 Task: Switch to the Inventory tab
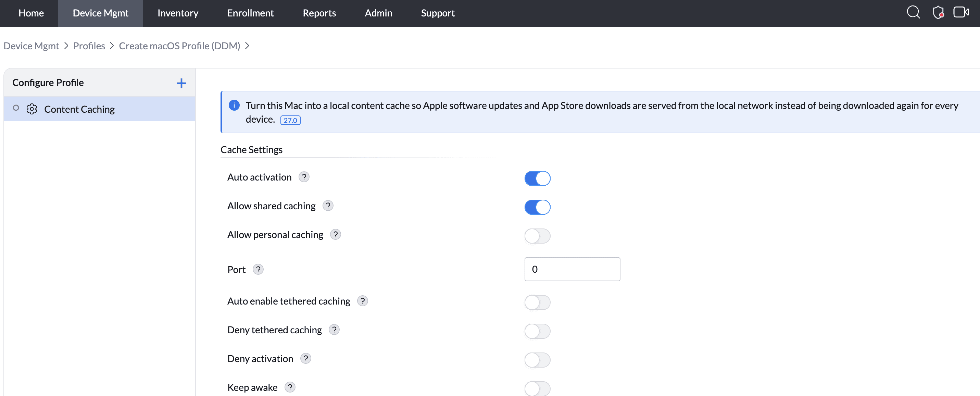pyautogui.click(x=178, y=13)
